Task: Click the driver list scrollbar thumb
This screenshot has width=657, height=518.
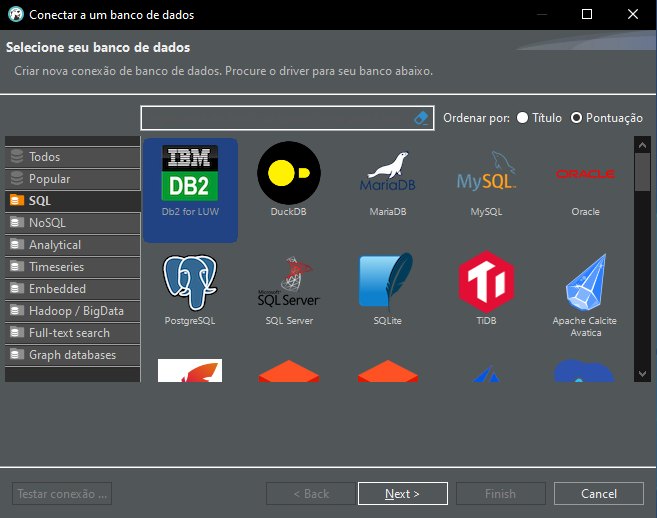Action: coord(642,172)
